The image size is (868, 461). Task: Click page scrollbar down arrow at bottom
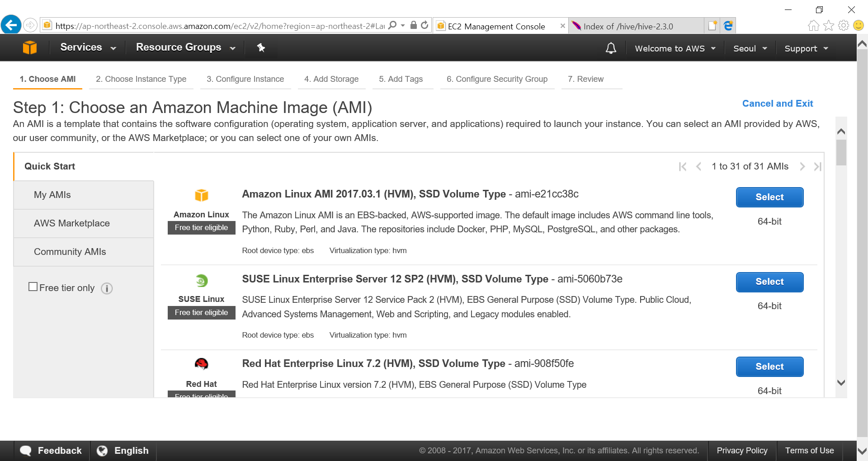[862, 451]
